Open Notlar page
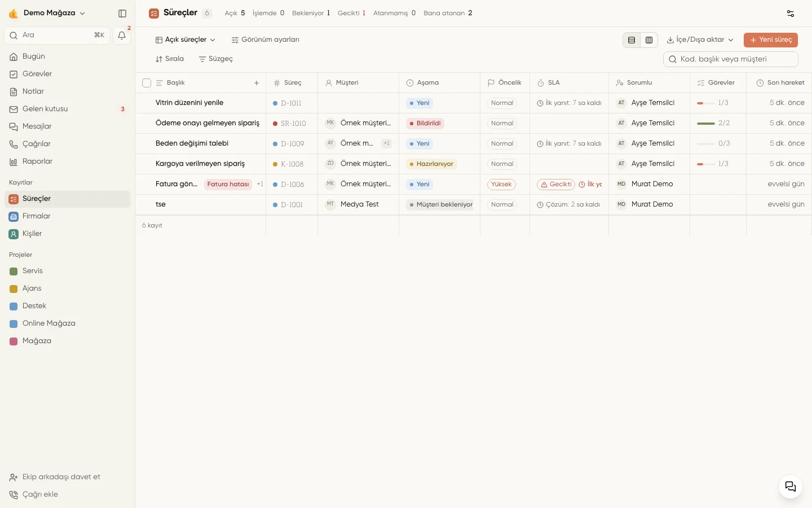 [x=68, y=91]
